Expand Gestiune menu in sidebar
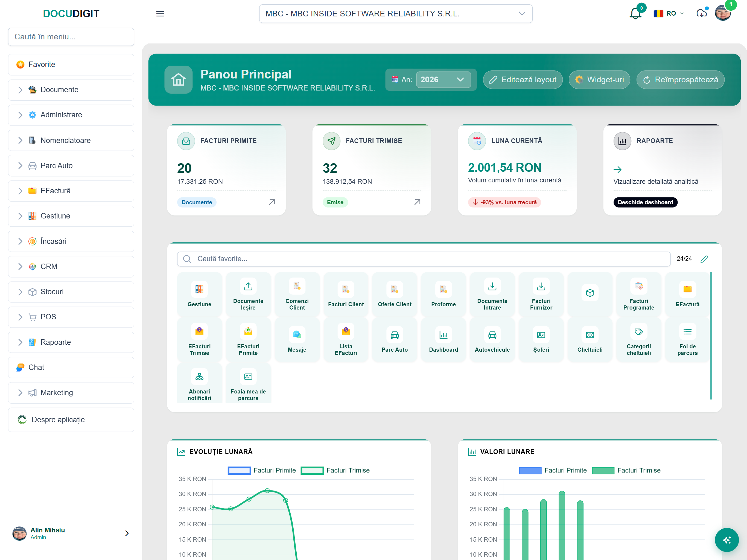This screenshot has width=747, height=560. coord(71,216)
